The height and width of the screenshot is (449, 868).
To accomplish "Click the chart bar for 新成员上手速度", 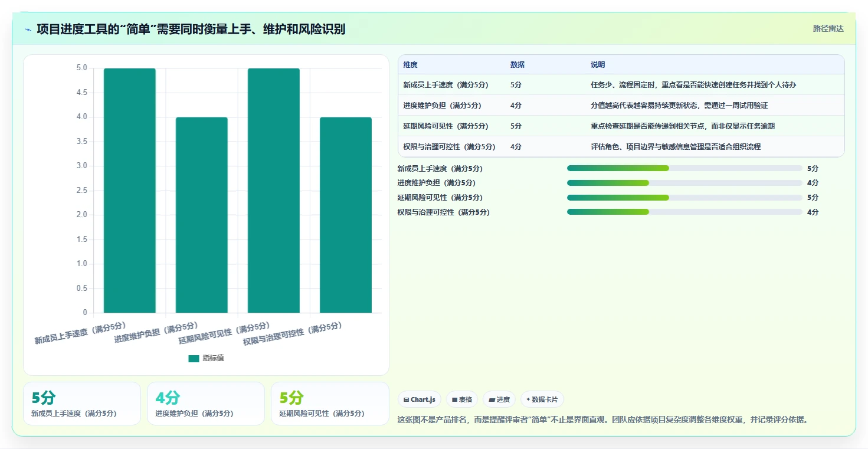I will [129, 191].
